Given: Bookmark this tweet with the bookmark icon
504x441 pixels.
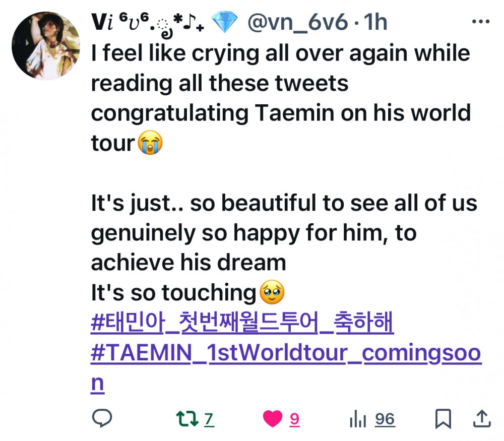Looking at the screenshot, I should coord(443,418).
